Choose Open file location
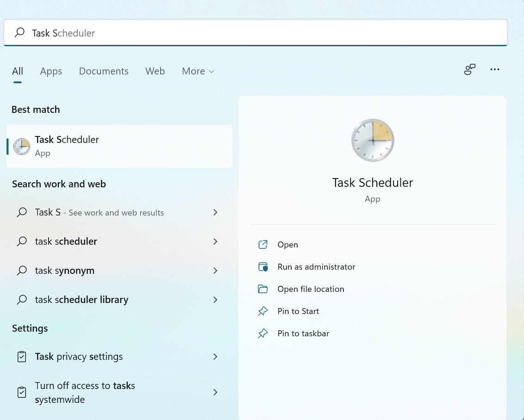Image resolution: width=524 pixels, height=420 pixels. 311,289
